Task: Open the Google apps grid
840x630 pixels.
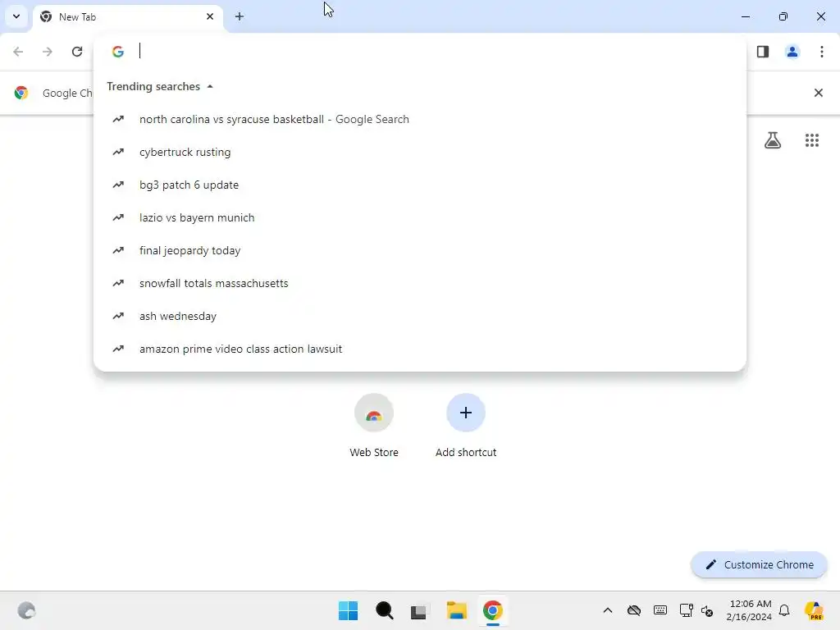Action: [x=811, y=140]
